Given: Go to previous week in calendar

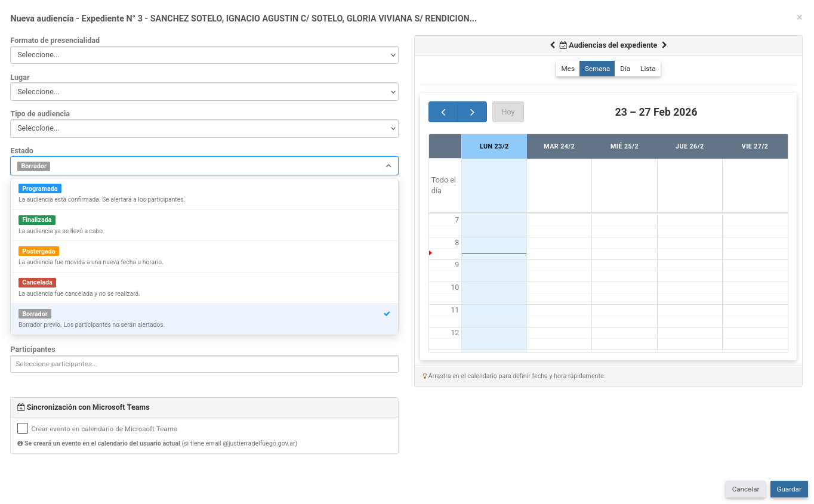Looking at the screenshot, I should (x=443, y=112).
